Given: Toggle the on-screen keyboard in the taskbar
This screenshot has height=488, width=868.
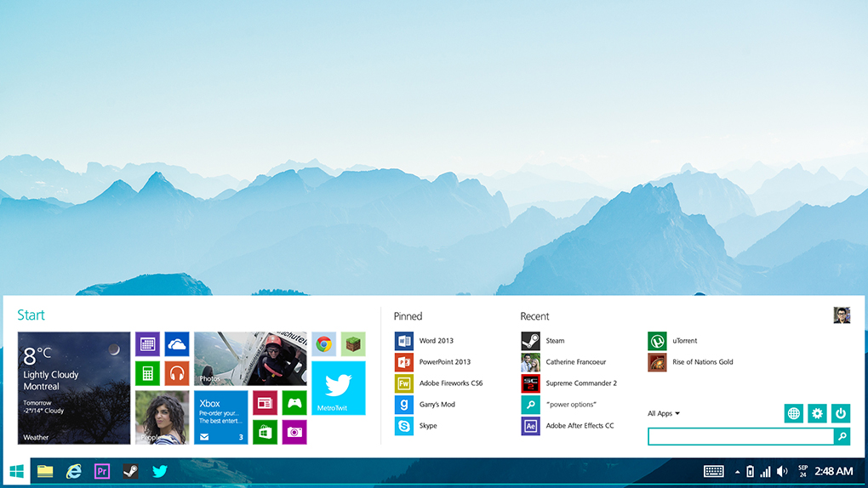Looking at the screenshot, I should (714, 472).
